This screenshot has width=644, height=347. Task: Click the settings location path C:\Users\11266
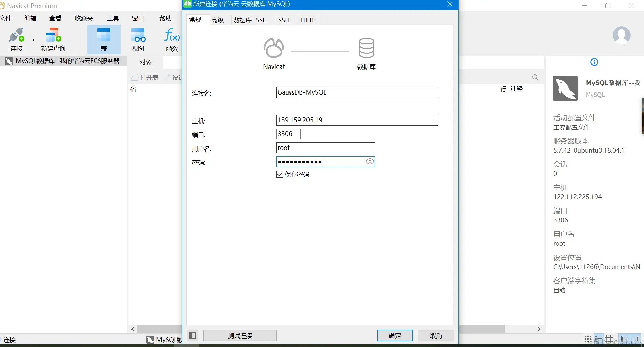(596, 267)
